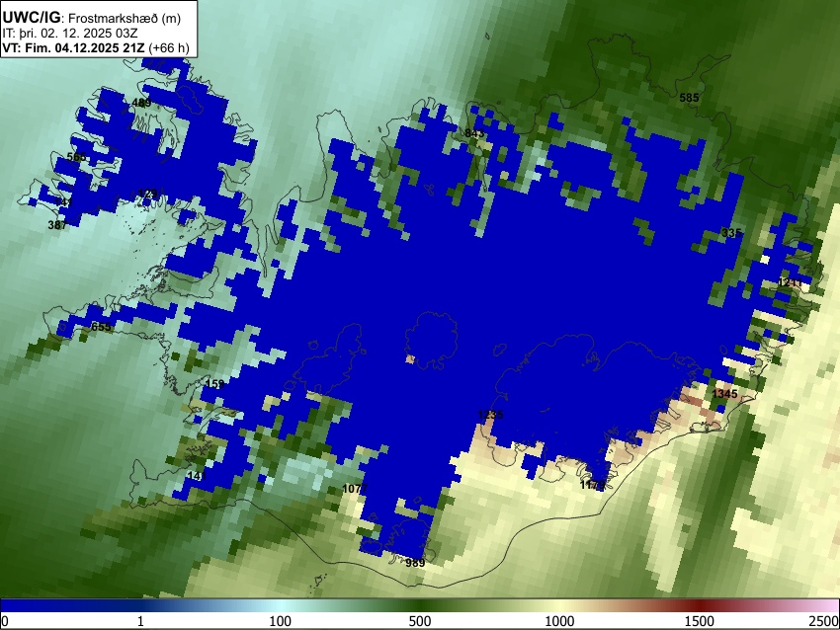
Task: Click the 1077 value label
Action: coord(355,488)
